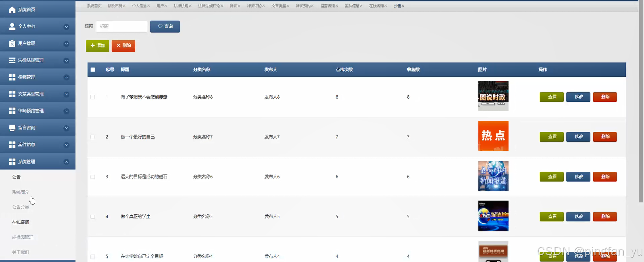Collapse the 系统管理 menu chevron
This screenshot has width=644, height=262.
[x=66, y=162]
